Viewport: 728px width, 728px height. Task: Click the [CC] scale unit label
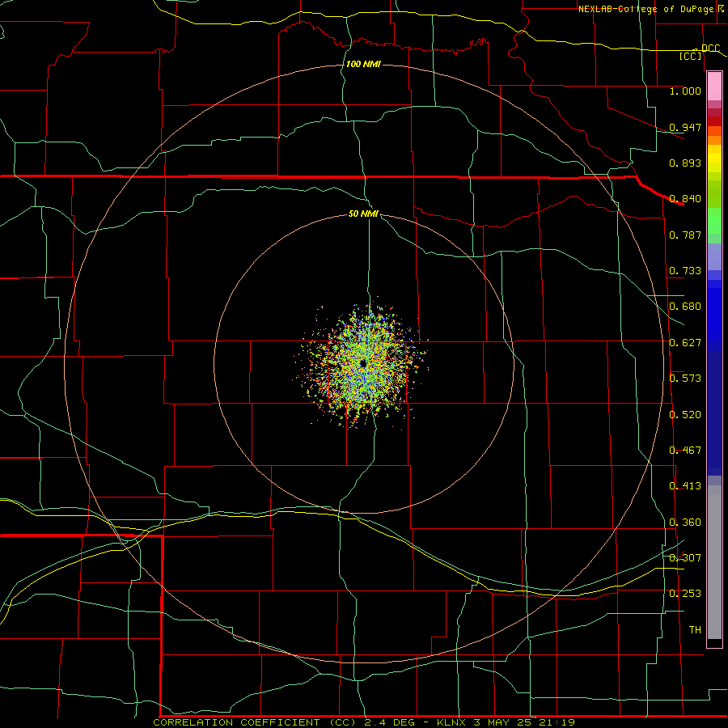click(x=691, y=56)
